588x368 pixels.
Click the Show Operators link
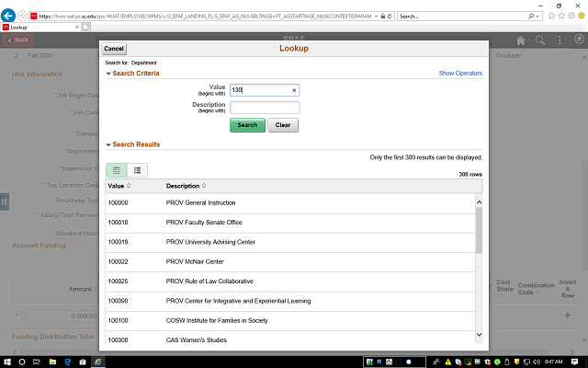tap(460, 74)
